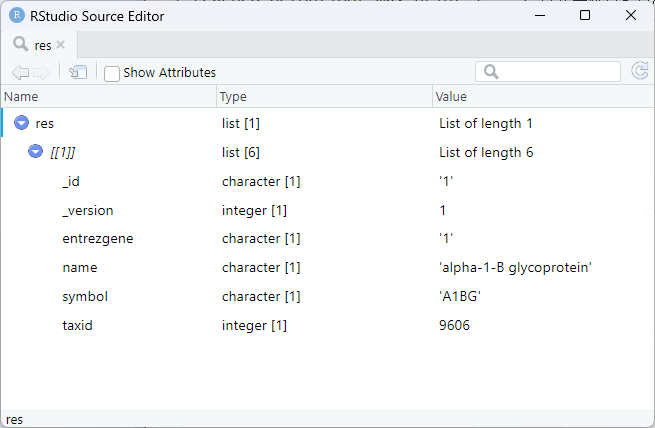Enable the Show Attributes checkbox
The height and width of the screenshot is (428, 655).
[x=112, y=74]
